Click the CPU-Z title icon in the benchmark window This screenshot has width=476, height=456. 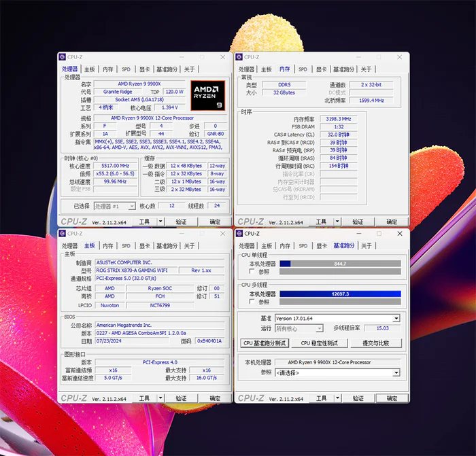(x=239, y=233)
